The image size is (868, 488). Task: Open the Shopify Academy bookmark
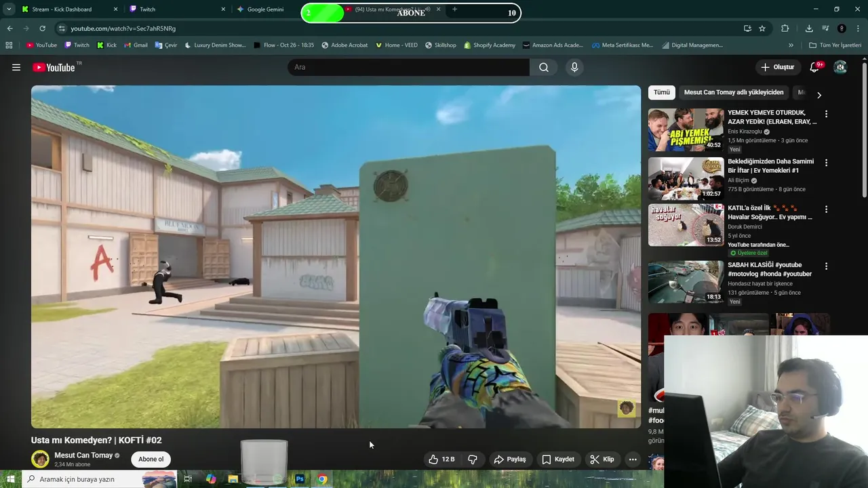click(x=490, y=45)
